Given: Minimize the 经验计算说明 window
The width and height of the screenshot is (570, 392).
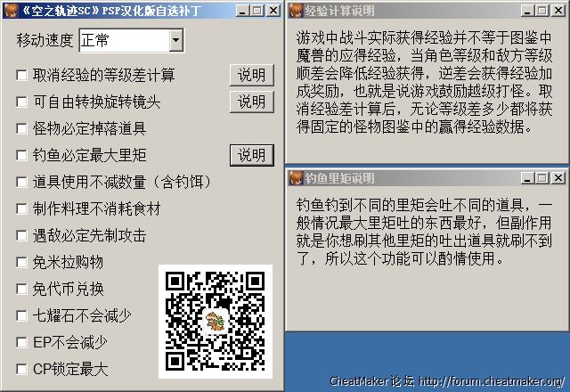Looking at the screenshot, I should point(527,11).
